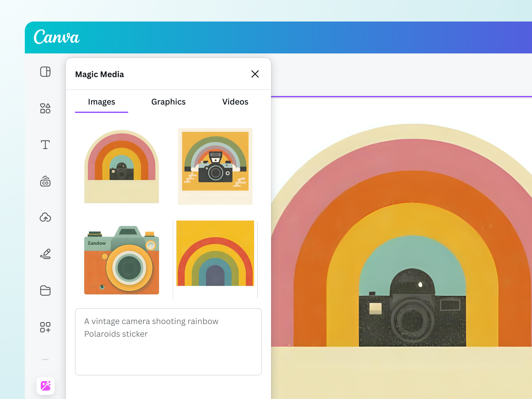The width and height of the screenshot is (532, 399).
Task: Open the Apps panel in the sidebar
Action: tap(45, 328)
